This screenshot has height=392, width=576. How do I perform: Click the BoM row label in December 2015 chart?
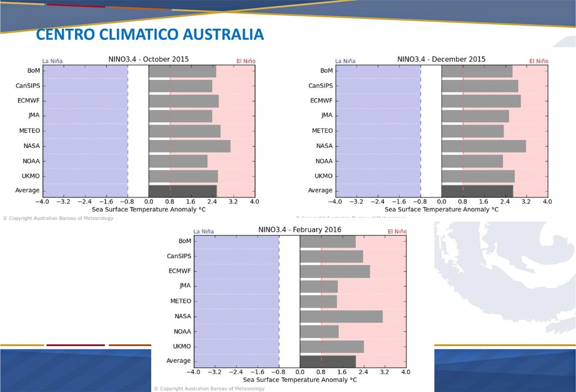[326, 70]
